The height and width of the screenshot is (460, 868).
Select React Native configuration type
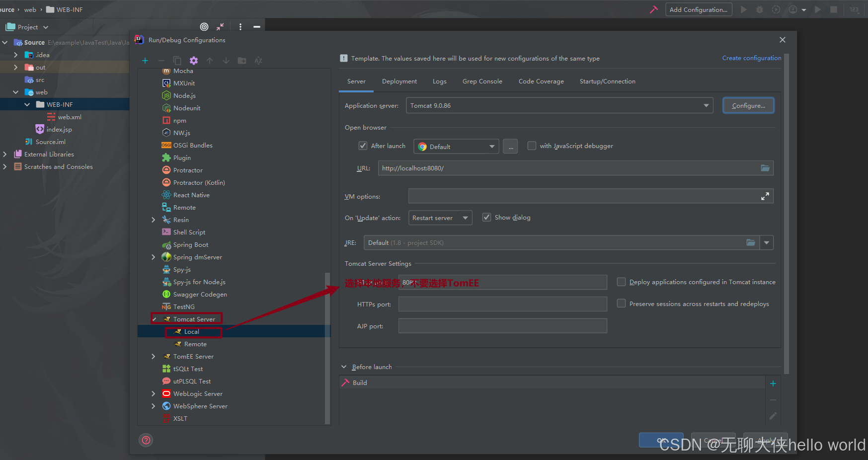(x=191, y=195)
